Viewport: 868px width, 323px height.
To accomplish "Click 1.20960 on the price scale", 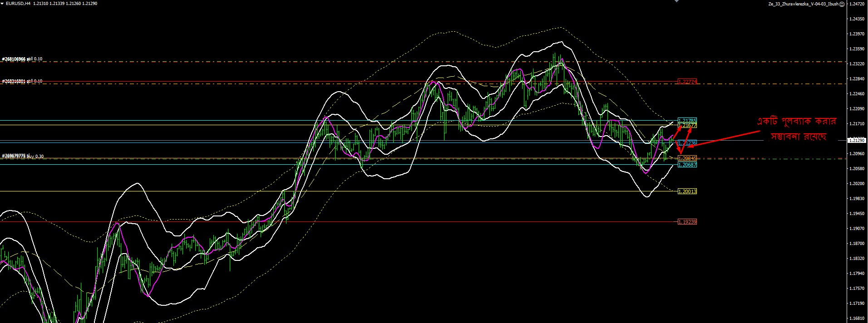I will point(857,154).
